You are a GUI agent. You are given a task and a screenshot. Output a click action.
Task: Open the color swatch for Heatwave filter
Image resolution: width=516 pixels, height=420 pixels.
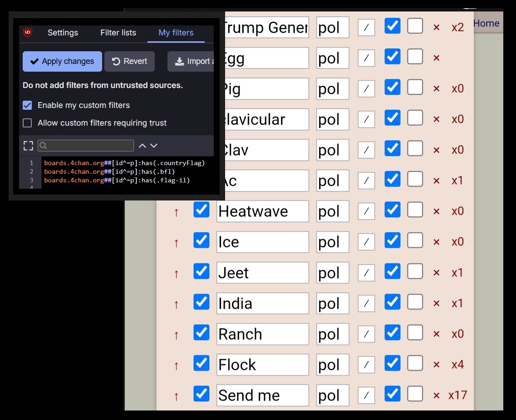point(366,211)
